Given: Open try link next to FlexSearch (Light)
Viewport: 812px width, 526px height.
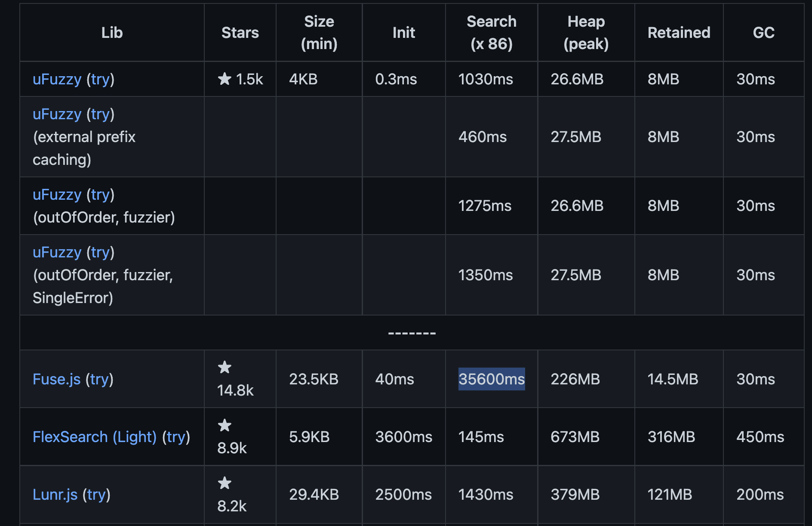Looking at the screenshot, I should click(x=176, y=437).
